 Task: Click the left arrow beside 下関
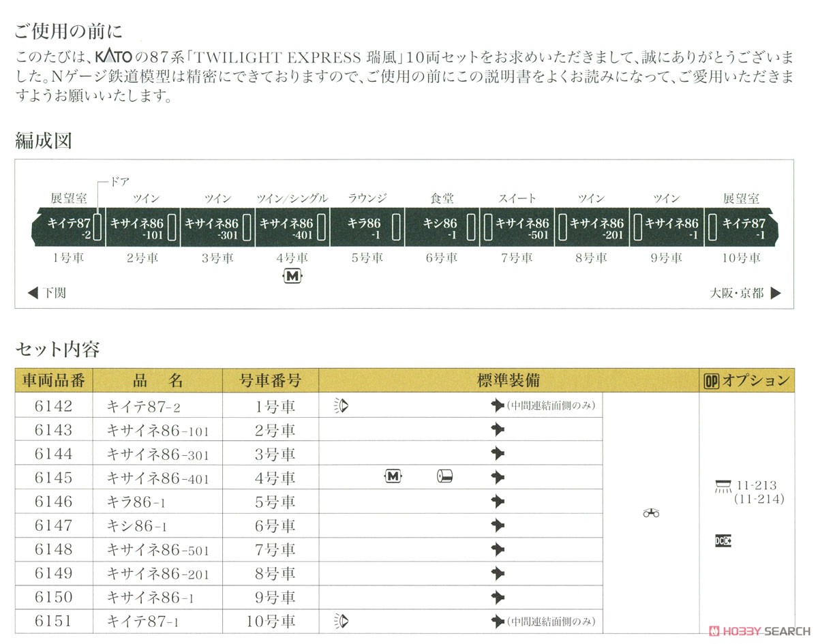coord(33,294)
